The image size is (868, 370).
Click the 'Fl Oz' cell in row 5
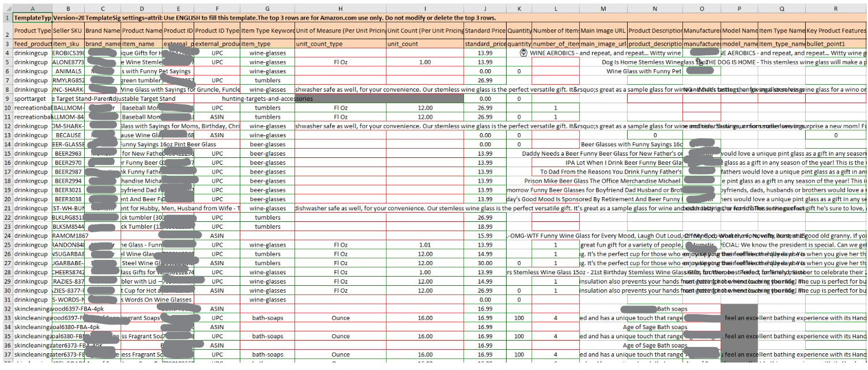(x=339, y=62)
